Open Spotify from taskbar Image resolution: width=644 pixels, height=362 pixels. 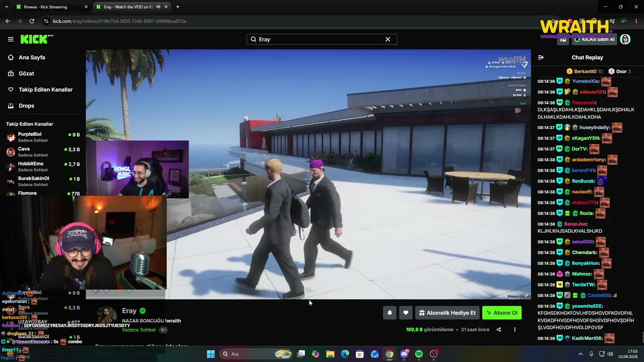click(419, 354)
